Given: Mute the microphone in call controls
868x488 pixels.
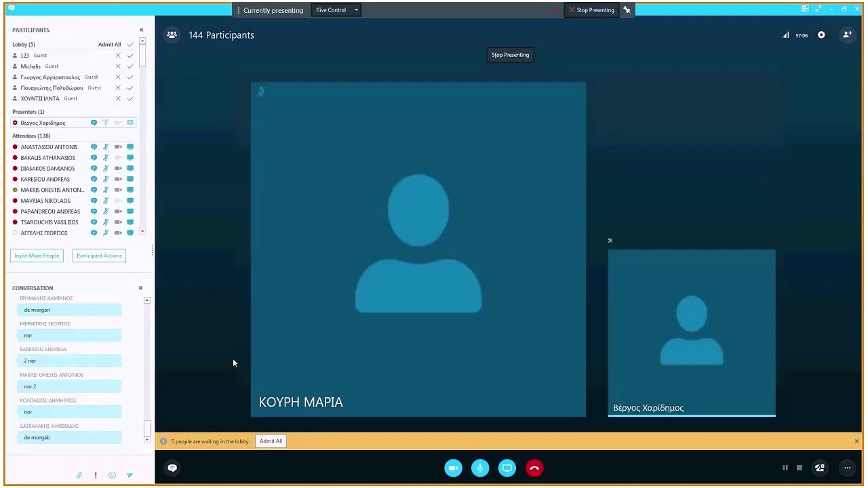Looking at the screenshot, I should [x=480, y=468].
